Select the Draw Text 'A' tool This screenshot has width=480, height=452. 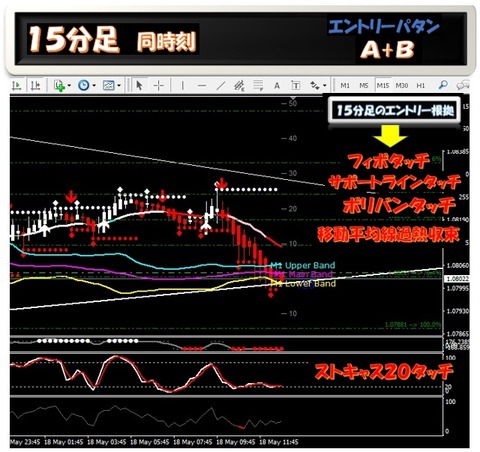(x=277, y=86)
